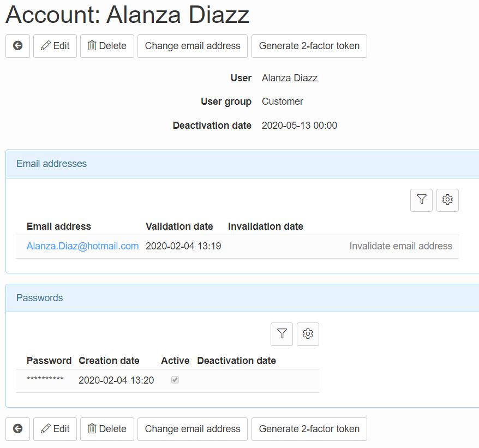Viewport: 479px width, 448px height.
Task: Open the Passwords filter funnel icon
Action: [282, 334]
